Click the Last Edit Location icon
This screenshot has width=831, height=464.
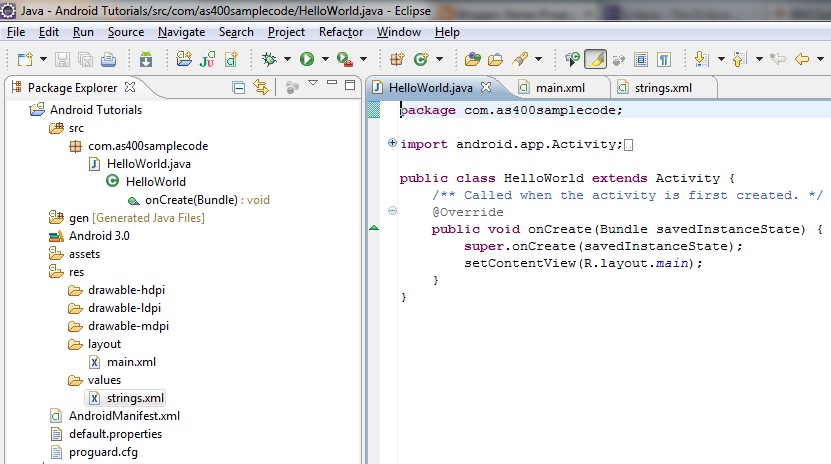click(777, 59)
